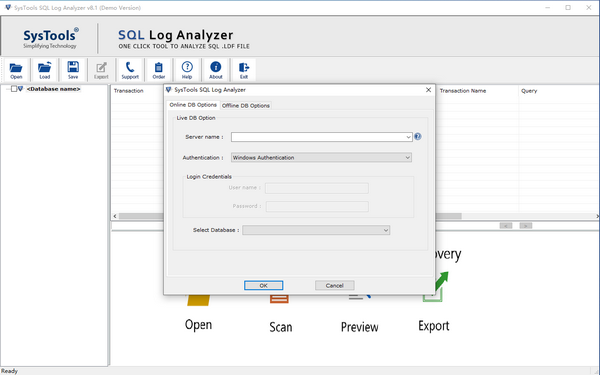The width and height of the screenshot is (600, 375).
Task: Open Help from the toolbar
Action: pos(187,70)
